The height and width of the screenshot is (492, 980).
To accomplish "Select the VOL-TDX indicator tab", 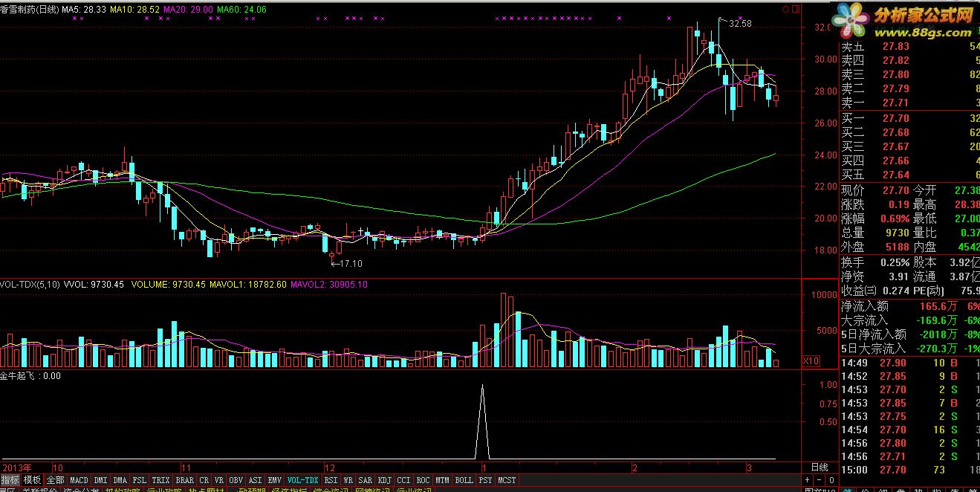I will [303, 480].
